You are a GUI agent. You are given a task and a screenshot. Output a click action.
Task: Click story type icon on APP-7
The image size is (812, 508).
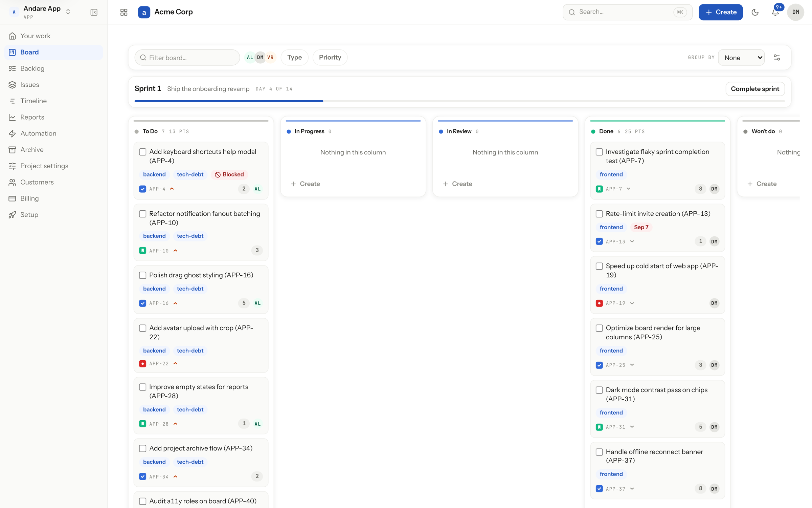coord(599,189)
